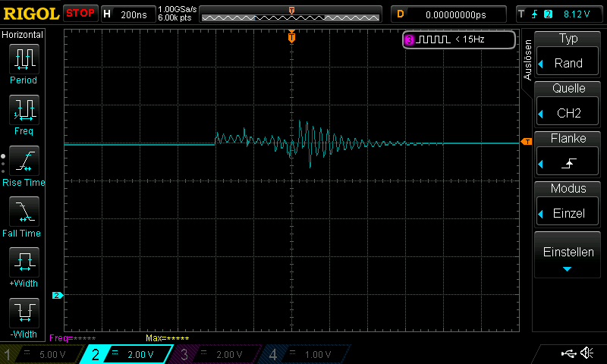
Task: Toggle the speaker sound icon
Action: pyautogui.click(x=587, y=353)
